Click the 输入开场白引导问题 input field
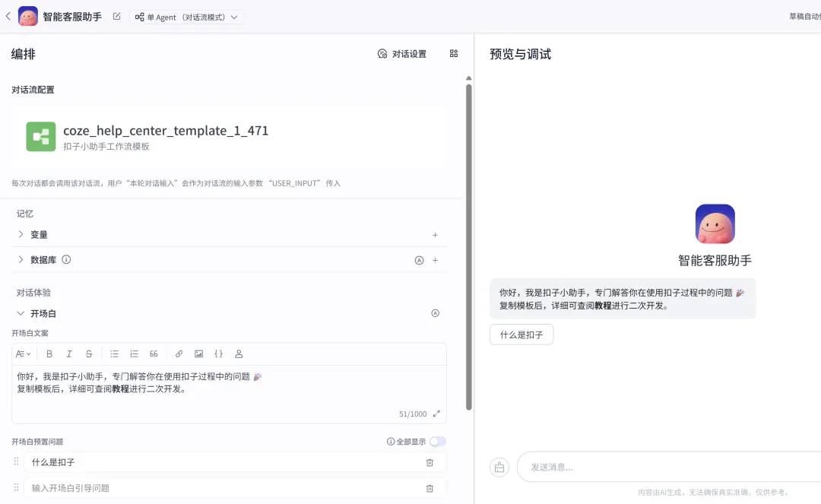This screenshot has width=821, height=504. point(225,488)
